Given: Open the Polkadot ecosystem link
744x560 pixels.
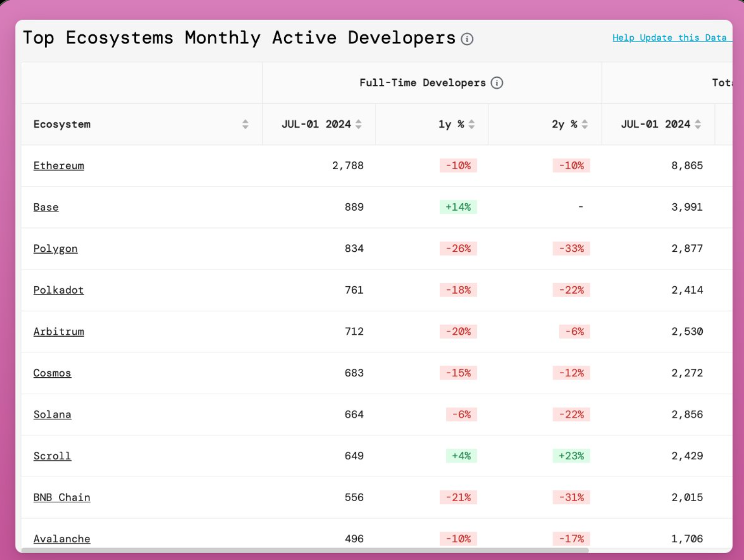Looking at the screenshot, I should [59, 290].
